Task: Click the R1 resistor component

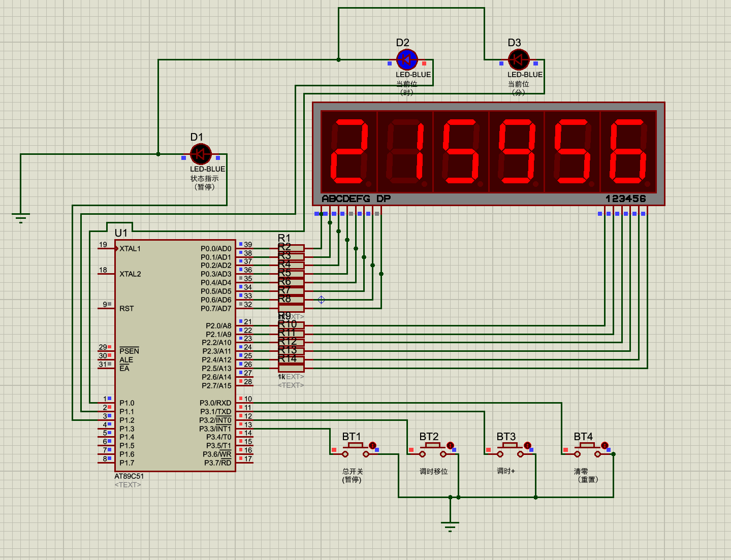Action: click(291, 248)
